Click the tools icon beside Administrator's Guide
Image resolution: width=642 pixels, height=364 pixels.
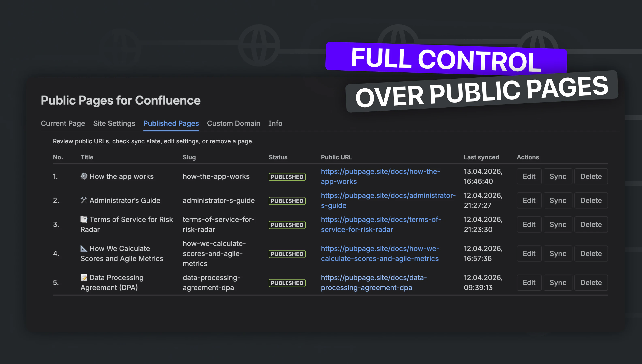[x=84, y=200]
